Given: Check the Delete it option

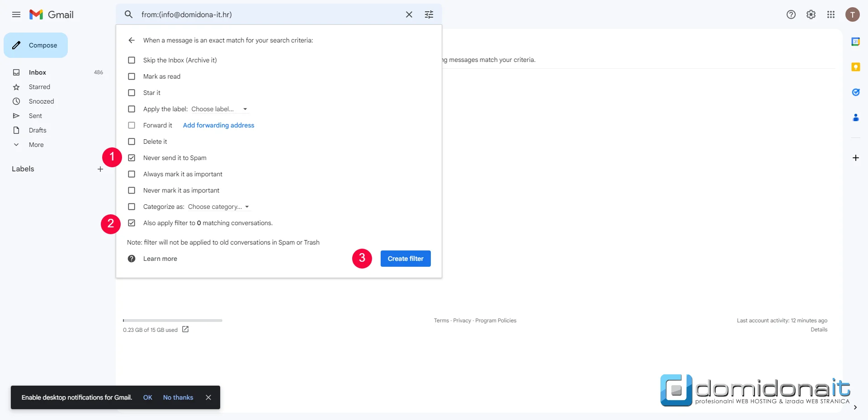Looking at the screenshot, I should [x=132, y=142].
